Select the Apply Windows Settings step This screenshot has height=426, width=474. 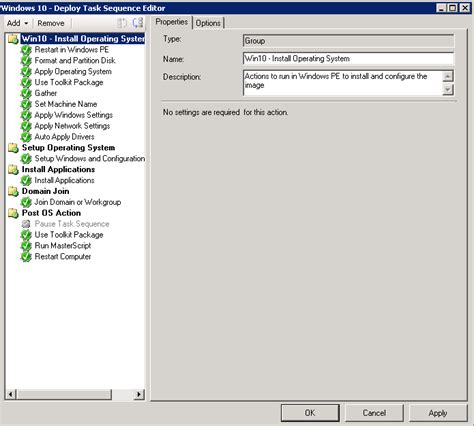[74, 115]
